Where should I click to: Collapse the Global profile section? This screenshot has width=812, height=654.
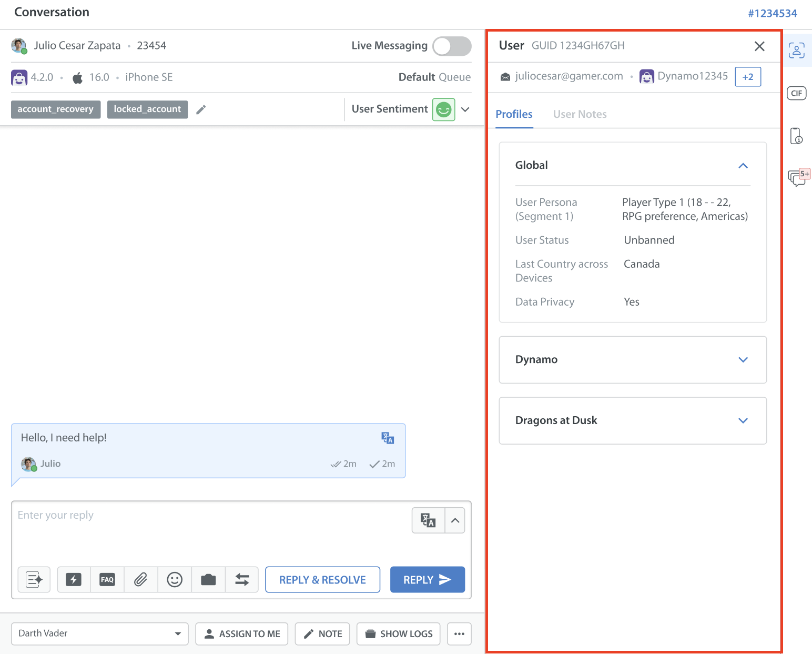[743, 166]
